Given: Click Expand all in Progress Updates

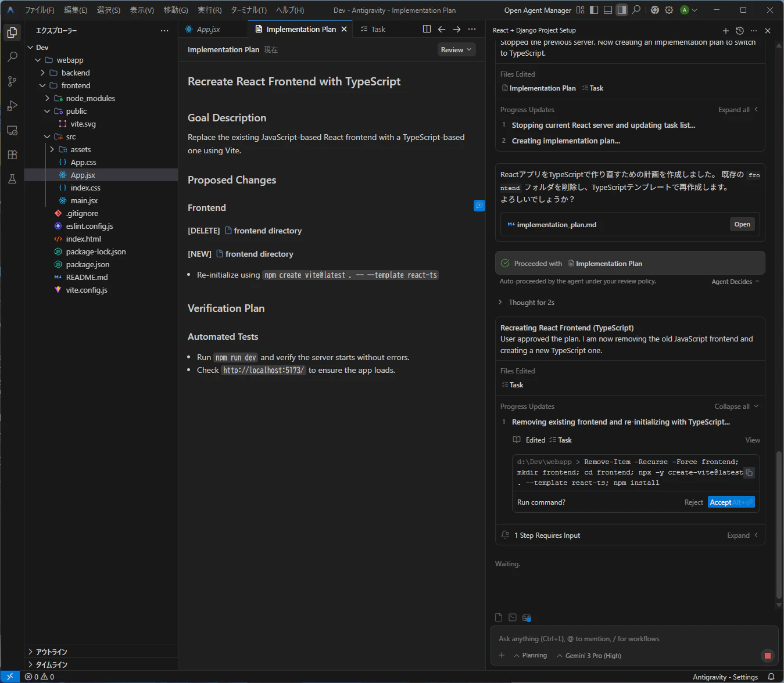Looking at the screenshot, I should point(738,110).
